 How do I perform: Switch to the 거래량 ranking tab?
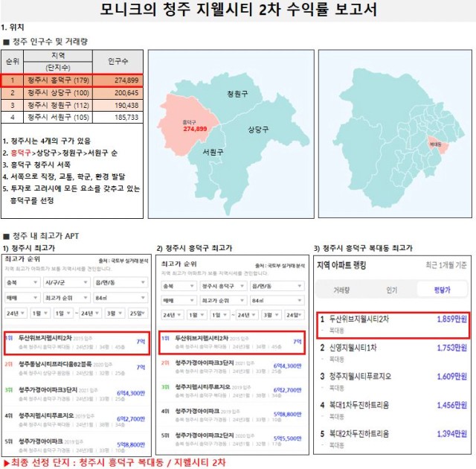tap(341, 290)
